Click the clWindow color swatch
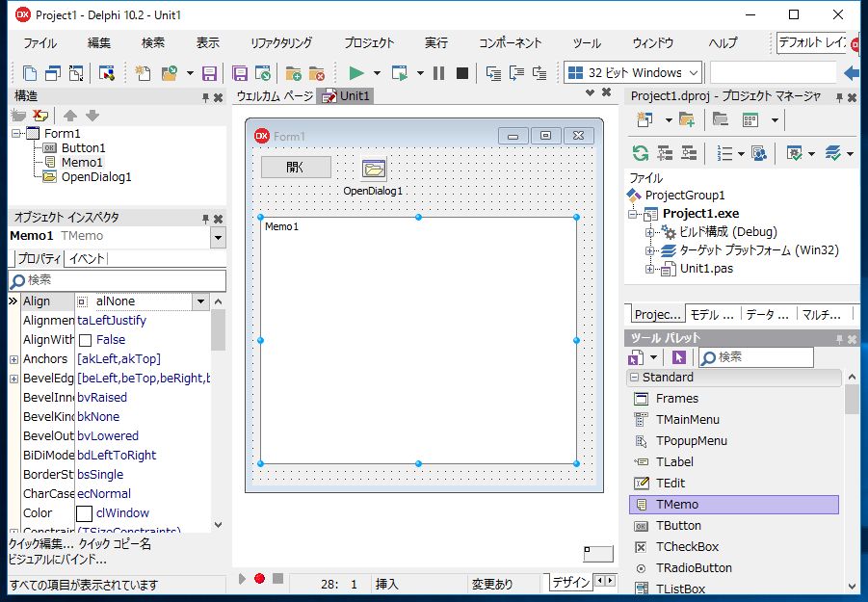Viewport: 868px width, 602px height. 85,513
